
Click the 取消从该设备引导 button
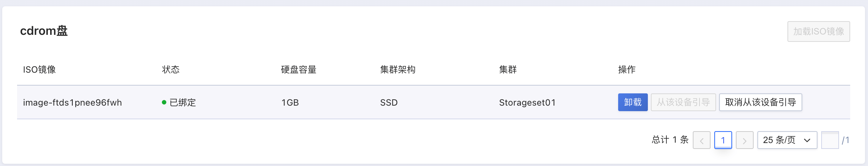(760, 102)
